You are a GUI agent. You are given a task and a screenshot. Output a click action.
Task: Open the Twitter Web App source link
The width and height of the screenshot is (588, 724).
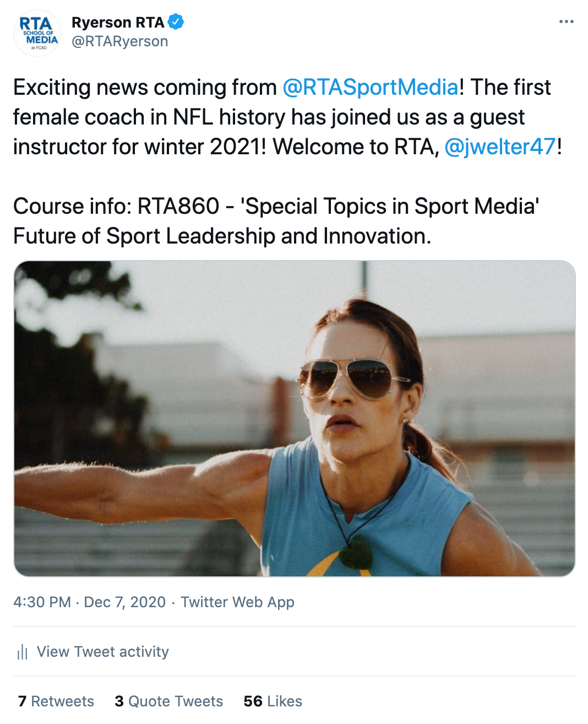(x=237, y=602)
